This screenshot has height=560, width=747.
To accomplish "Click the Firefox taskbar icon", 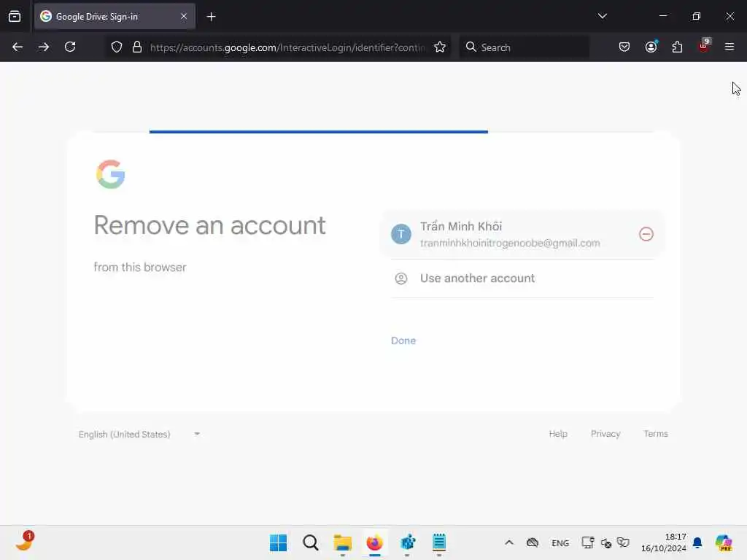I will [374, 542].
